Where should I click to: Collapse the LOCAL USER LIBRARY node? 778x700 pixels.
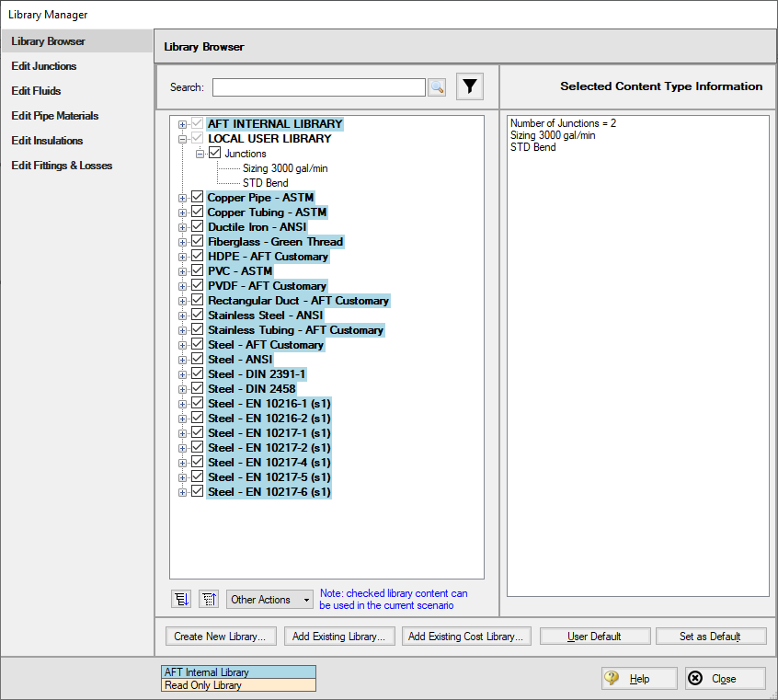181,138
